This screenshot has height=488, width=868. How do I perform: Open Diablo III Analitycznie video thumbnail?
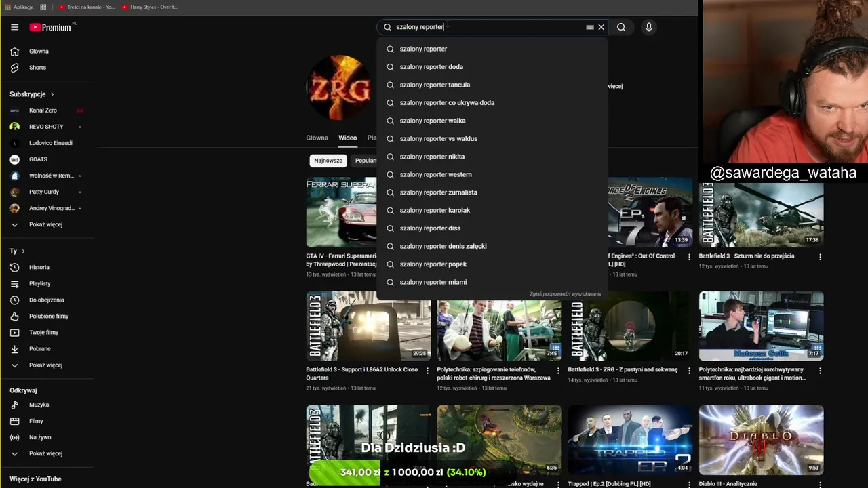pyautogui.click(x=761, y=439)
